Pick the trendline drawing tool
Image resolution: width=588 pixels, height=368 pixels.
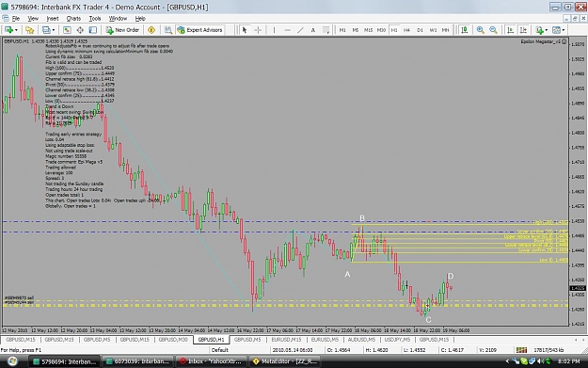[x=300, y=30]
